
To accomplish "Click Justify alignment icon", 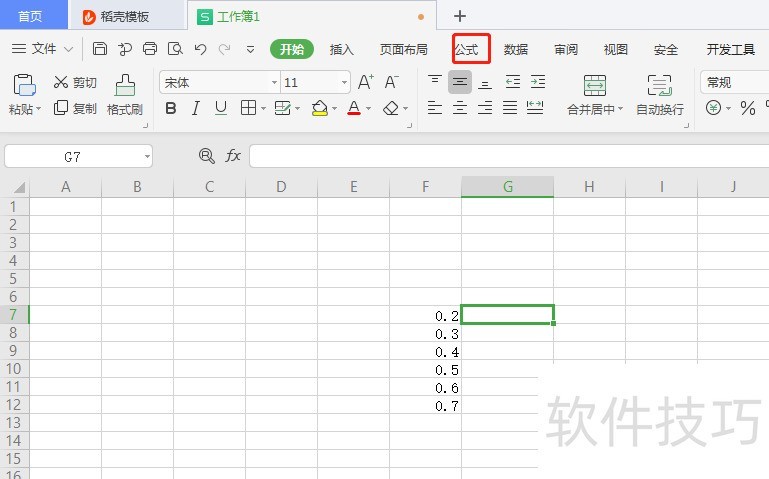I will [510, 107].
